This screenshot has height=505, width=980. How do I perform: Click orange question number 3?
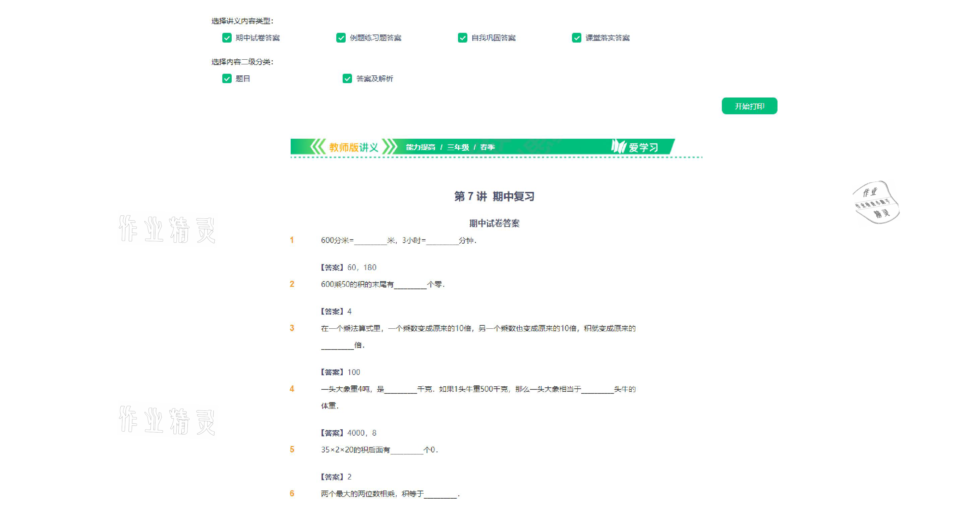click(292, 328)
